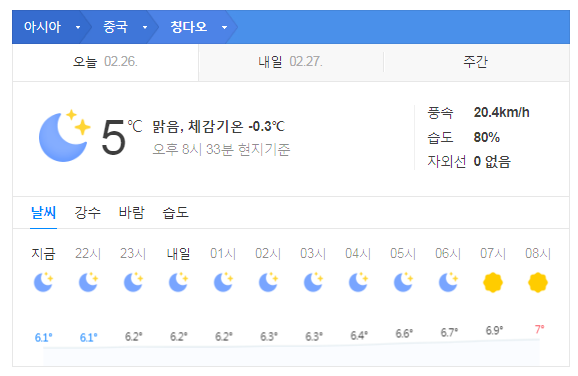Switch to the 바람 tab
The height and width of the screenshot is (376, 578).
[x=132, y=213]
